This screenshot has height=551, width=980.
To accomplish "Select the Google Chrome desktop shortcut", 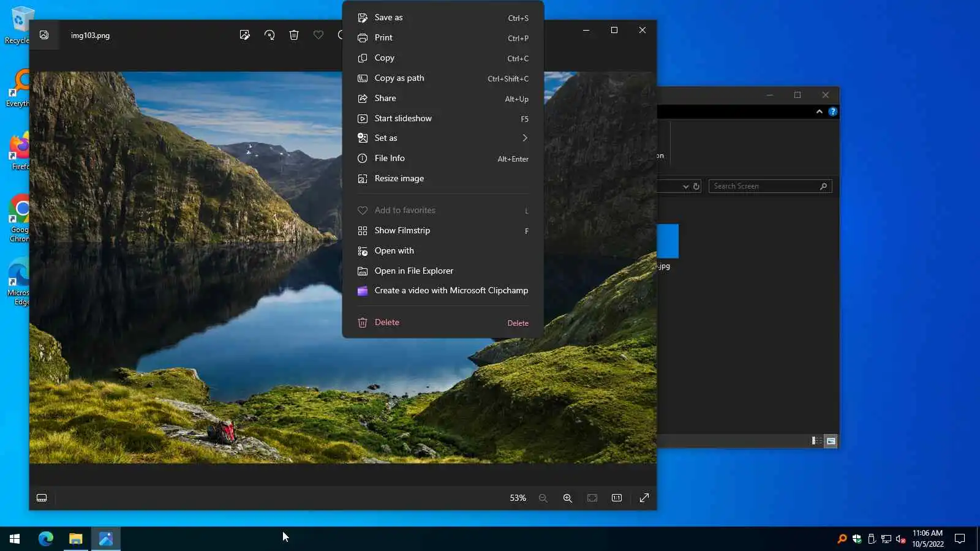I will click(x=20, y=219).
